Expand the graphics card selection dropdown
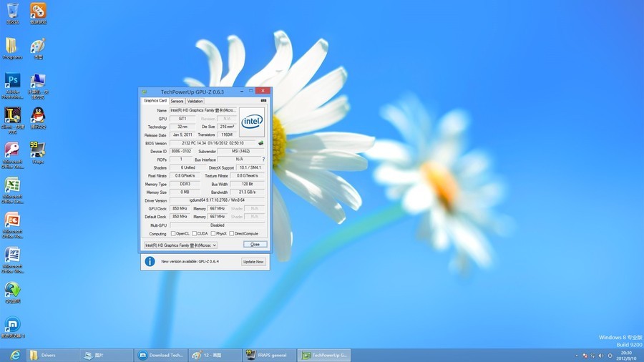The image size is (644, 362). (x=180, y=245)
